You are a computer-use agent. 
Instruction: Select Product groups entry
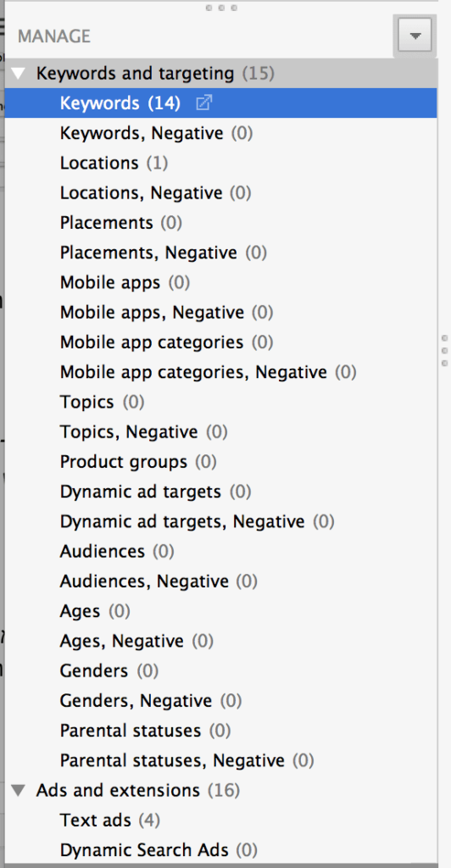220,462
